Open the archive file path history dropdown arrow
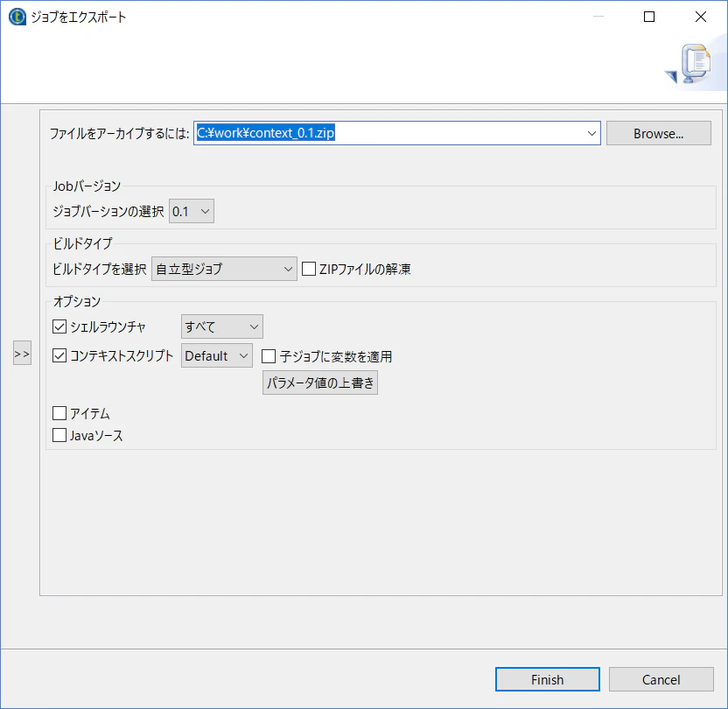728x709 pixels. coord(592,133)
